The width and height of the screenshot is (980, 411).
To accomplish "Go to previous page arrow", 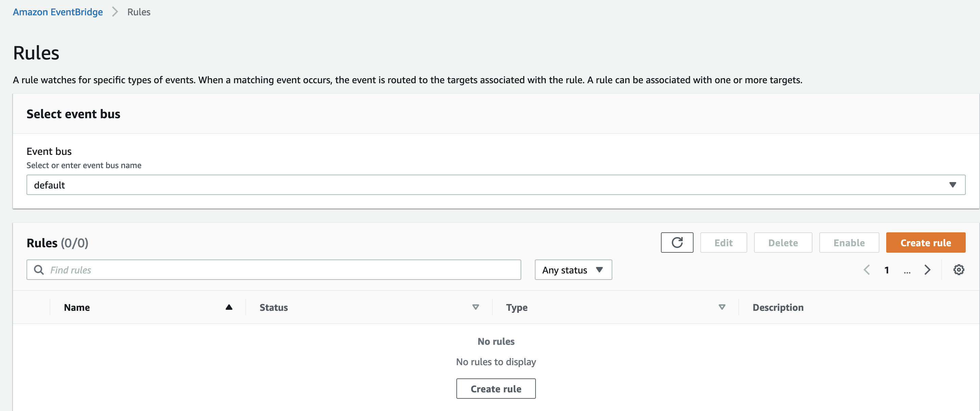I will (x=867, y=270).
